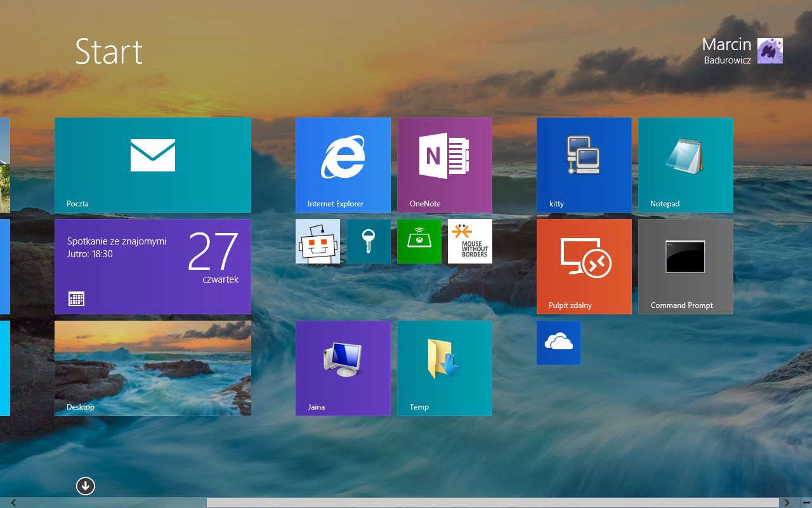Open the Jaina computer tile
Image resolution: width=812 pixels, height=508 pixels.
tap(343, 368)
